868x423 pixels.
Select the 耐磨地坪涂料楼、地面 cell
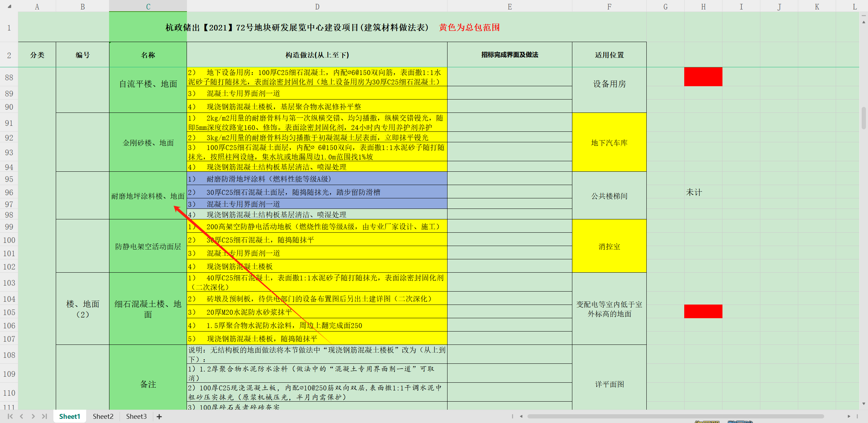(x=148, y=196)
